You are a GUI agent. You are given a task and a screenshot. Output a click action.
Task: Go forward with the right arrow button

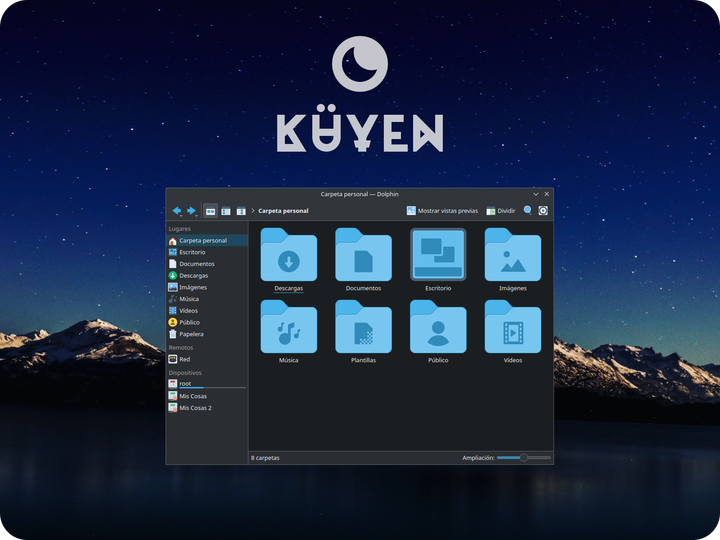tap(191, 211)
